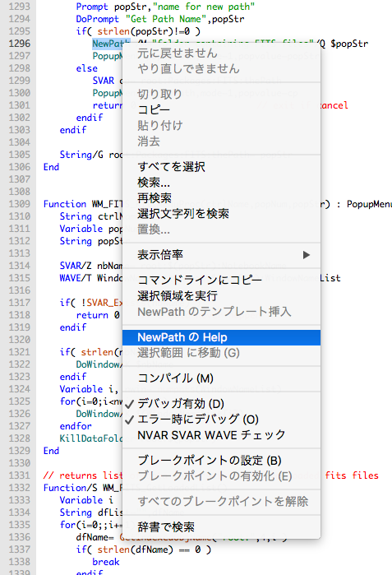This screenshot has width=392, height=575.
Task: Click ブレークポイントの有効化 (E) entry
Action: [x=221, y=476]
